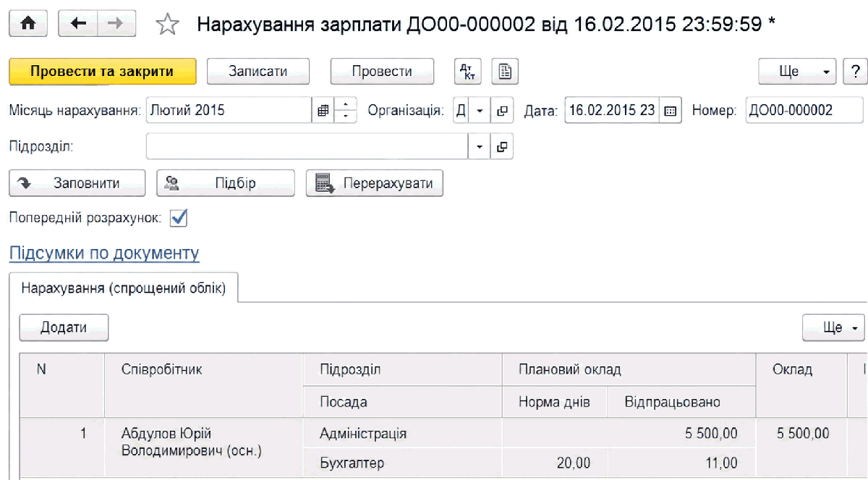Open calendar picker for Місяць нарахування

(323, 111)
